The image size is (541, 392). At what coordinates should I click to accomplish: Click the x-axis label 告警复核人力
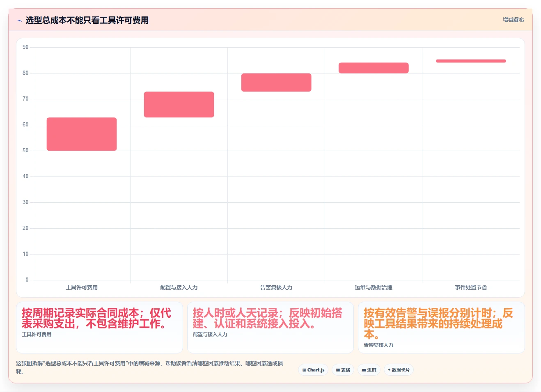(276, 287)
